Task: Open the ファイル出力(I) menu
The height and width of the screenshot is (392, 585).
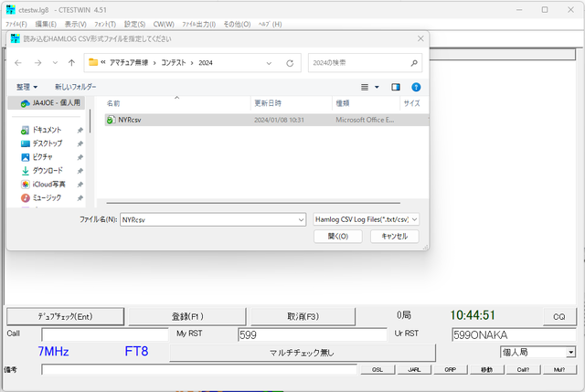Action: click(198, 25)
